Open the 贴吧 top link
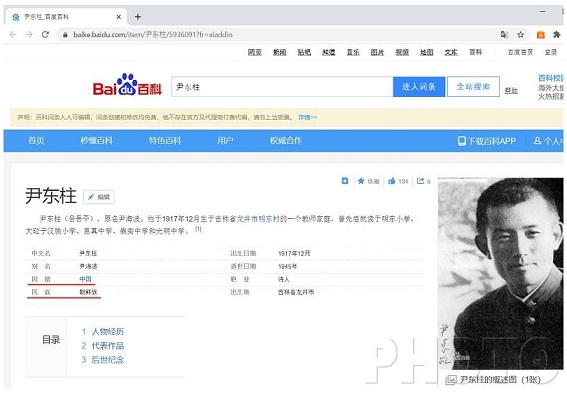The height and width of the screenshot is (395, 567). pos(304,52)
